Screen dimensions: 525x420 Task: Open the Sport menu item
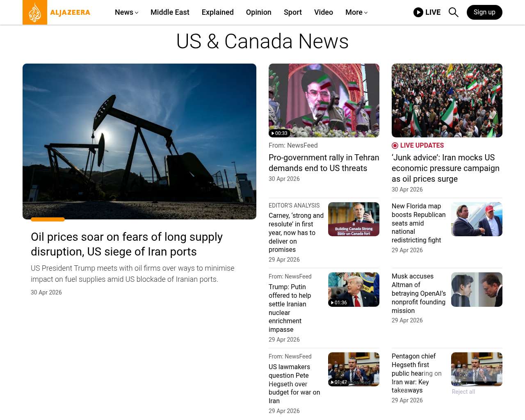click(x=292, y=12)
